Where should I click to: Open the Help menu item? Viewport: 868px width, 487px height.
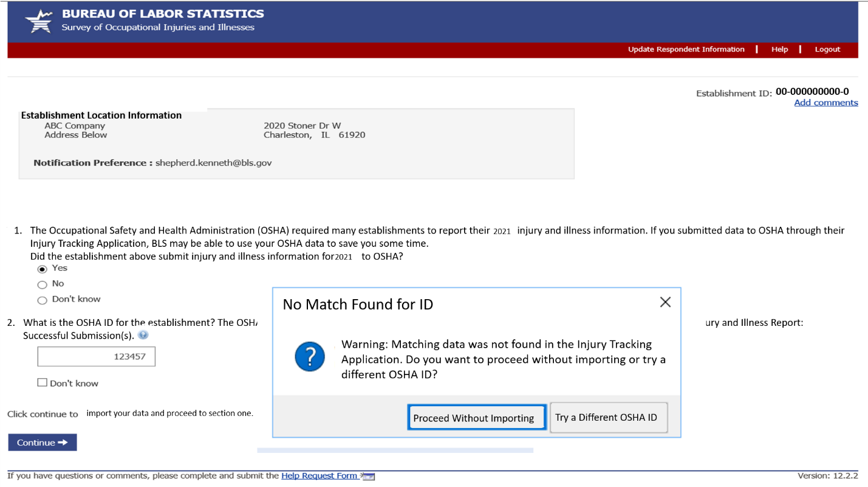[779, 49]
